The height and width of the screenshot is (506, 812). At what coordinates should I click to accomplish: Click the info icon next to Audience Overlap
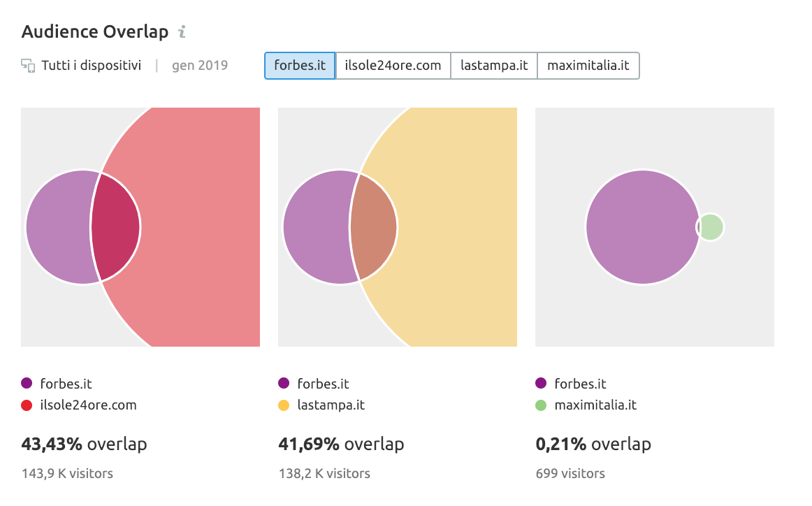[182, 32]
